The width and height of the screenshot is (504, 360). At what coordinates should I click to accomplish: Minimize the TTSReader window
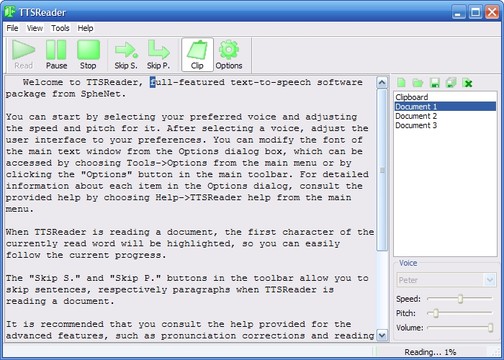pos(458,12)
